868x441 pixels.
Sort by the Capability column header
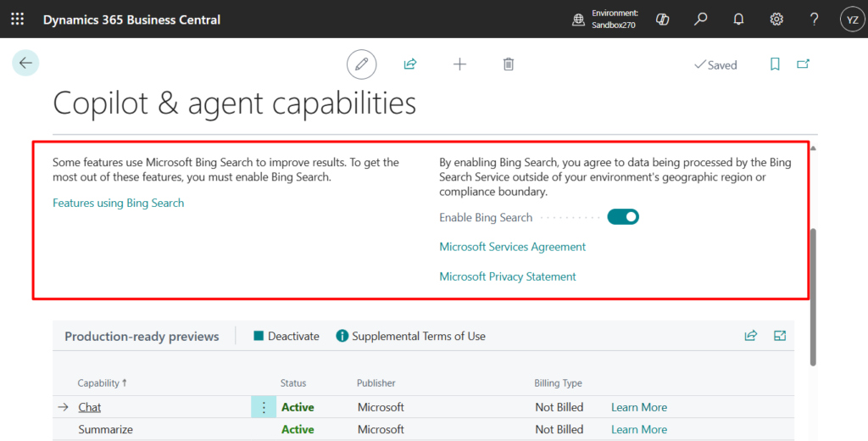[98, 383]
